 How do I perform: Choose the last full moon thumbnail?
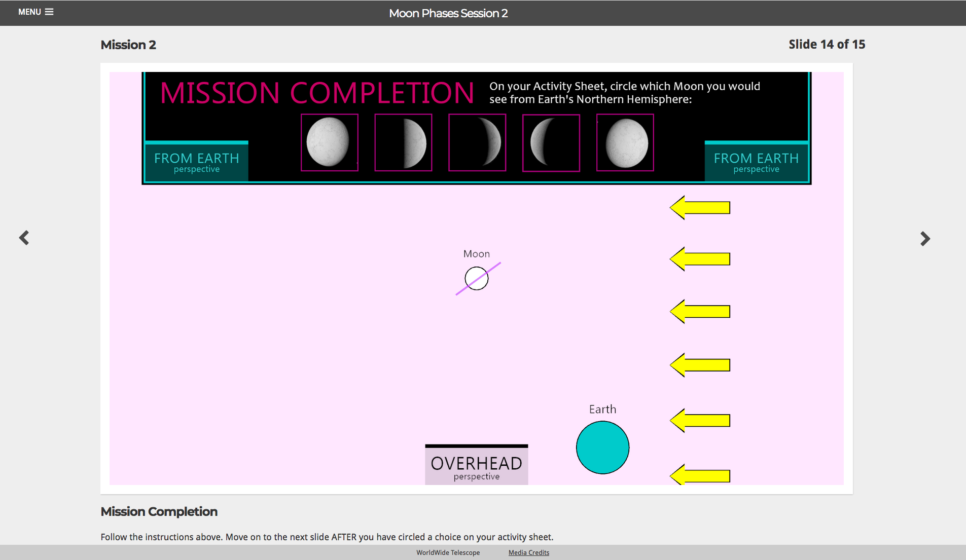point(625,142)
